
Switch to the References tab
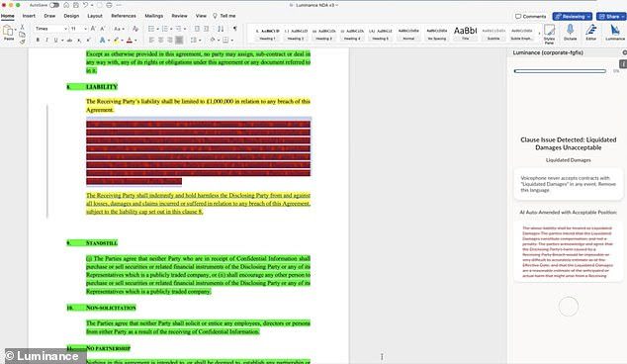[124, 16]
